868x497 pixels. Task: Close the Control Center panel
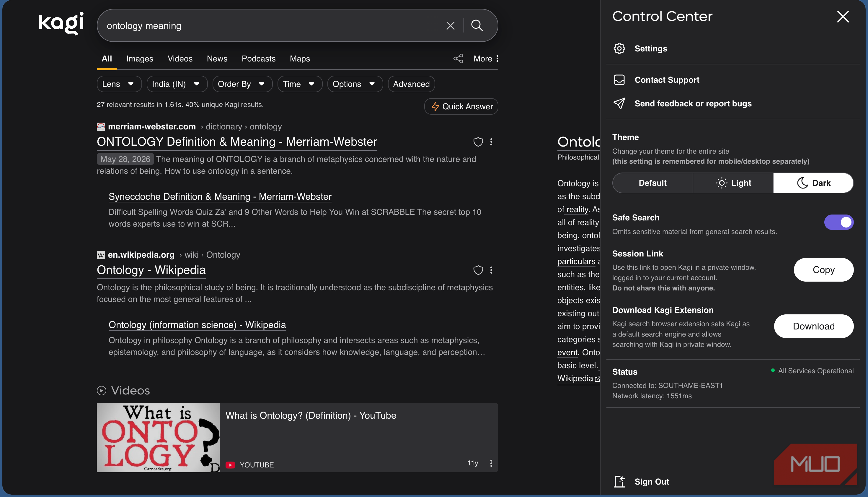tap(843, 16)
